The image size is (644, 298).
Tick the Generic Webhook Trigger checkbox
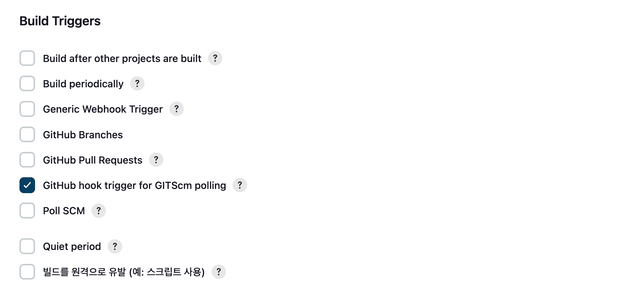pyautogui.click(x=27, y=109)
